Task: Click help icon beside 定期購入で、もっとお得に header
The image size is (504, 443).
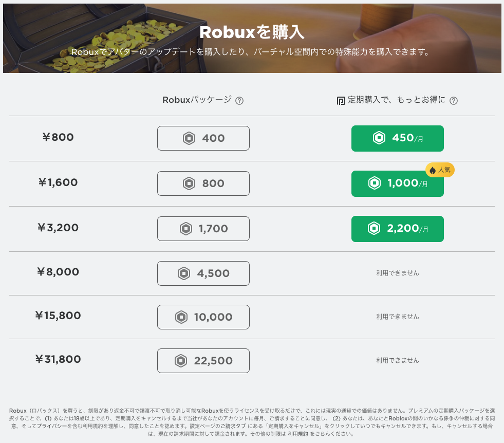Action: click(x=453, y=101)
